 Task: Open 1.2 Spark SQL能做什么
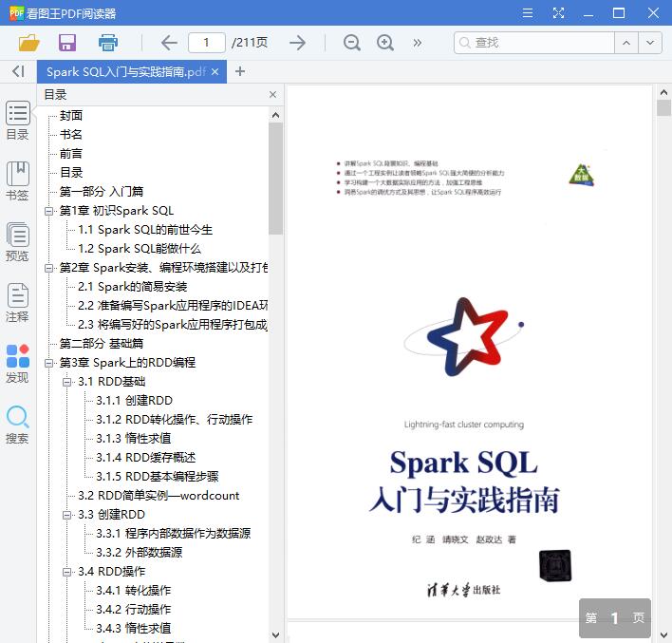click(140, 248)
